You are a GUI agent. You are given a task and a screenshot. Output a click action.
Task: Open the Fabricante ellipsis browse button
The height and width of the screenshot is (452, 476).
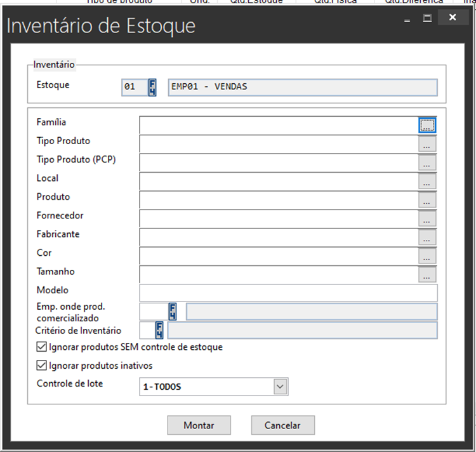427,237
